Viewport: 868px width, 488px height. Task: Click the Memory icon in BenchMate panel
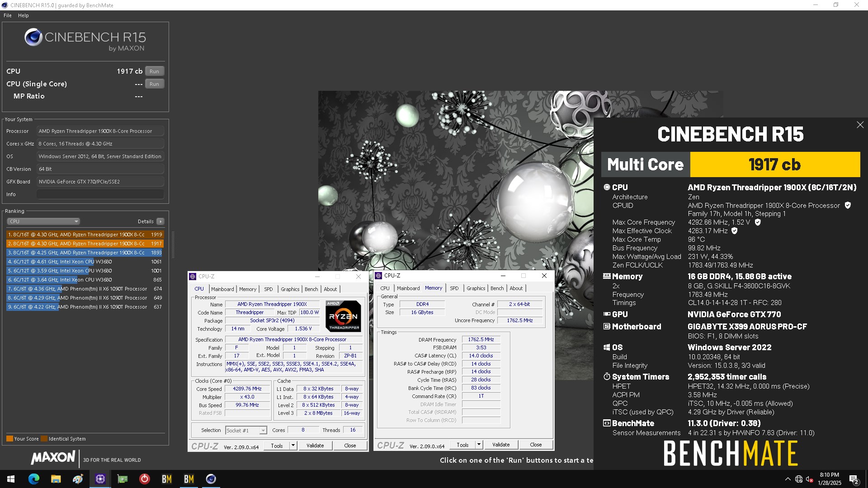click(607, 276)
